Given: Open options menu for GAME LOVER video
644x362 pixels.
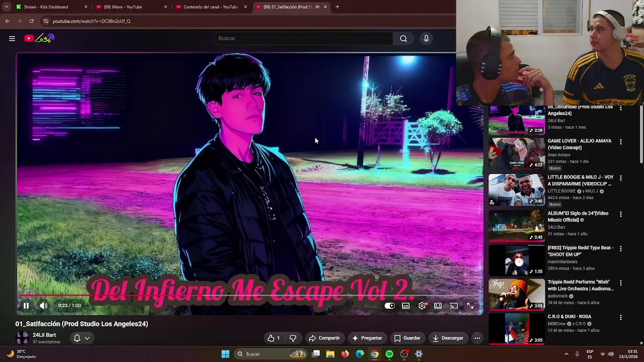Looking at the screenshot, I should (x=620, y=142).
